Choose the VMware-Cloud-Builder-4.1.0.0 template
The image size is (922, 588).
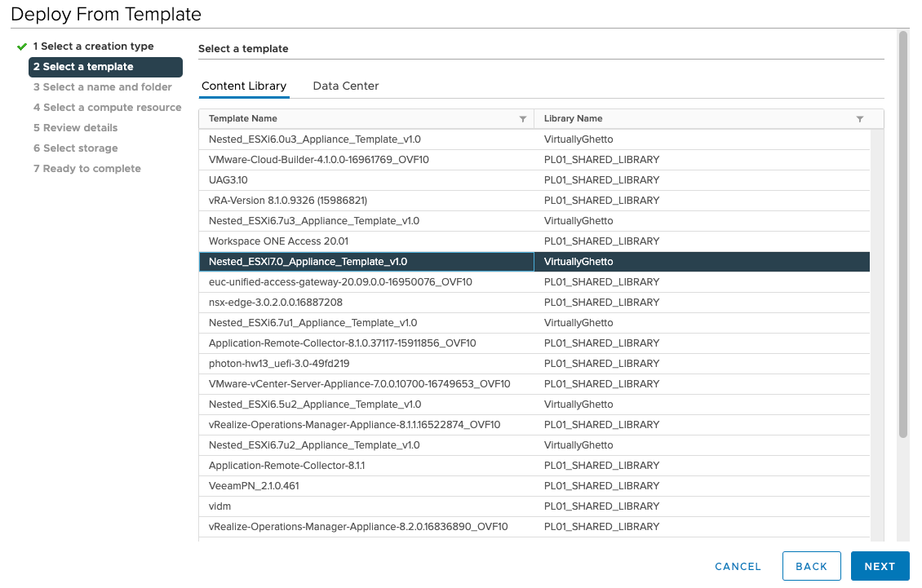[318, 160]
